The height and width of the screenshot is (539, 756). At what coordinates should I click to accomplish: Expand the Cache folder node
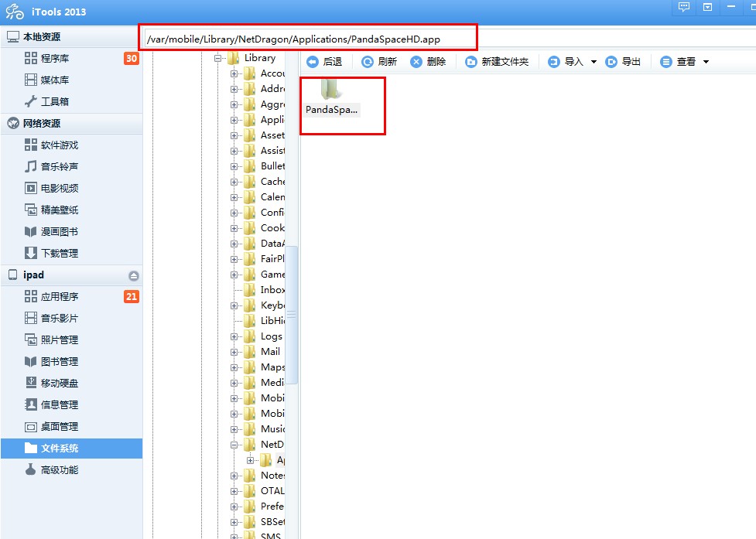[x=234, y=182]
